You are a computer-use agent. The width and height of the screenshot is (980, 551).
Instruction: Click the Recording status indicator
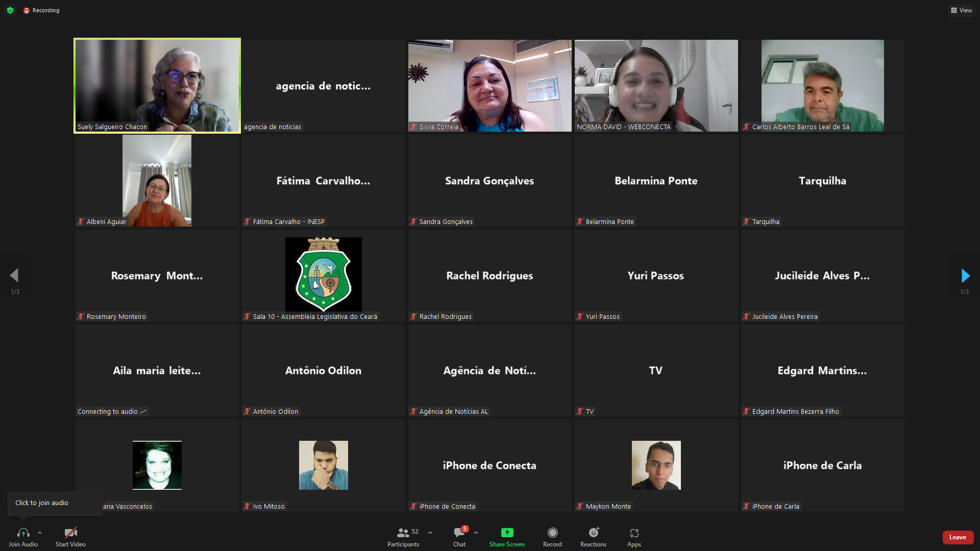(x=41, y=10)
